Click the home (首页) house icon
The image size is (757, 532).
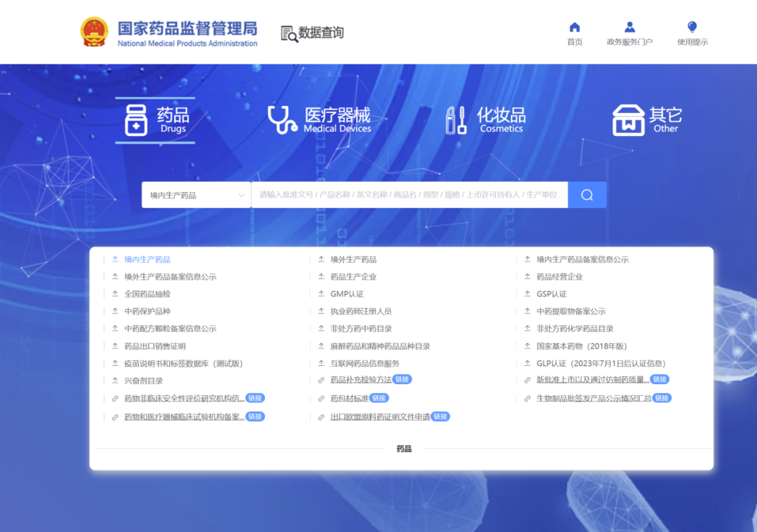(575, 27)
